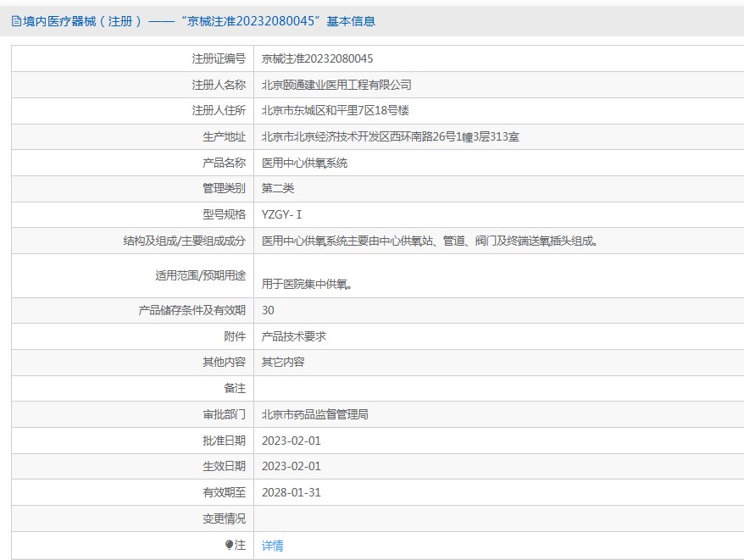Image resolution: width=744 pixels, height=560 pixels.
Task: Click the storage validity value 30
Action: [268, 310]
